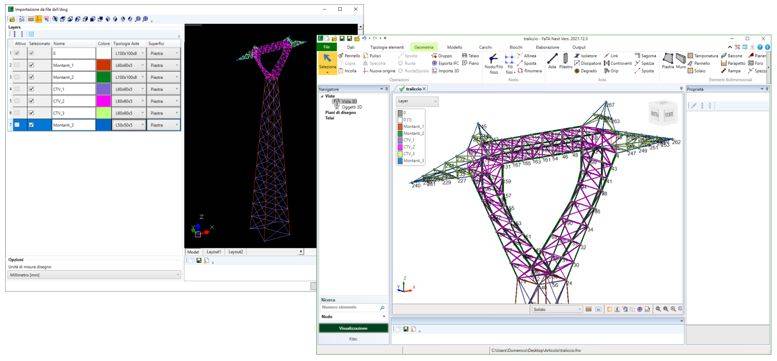The width and height of the screenshot is (777, 361).
Task: Select the Pilastro element tool
Action: tap(565, 61)
